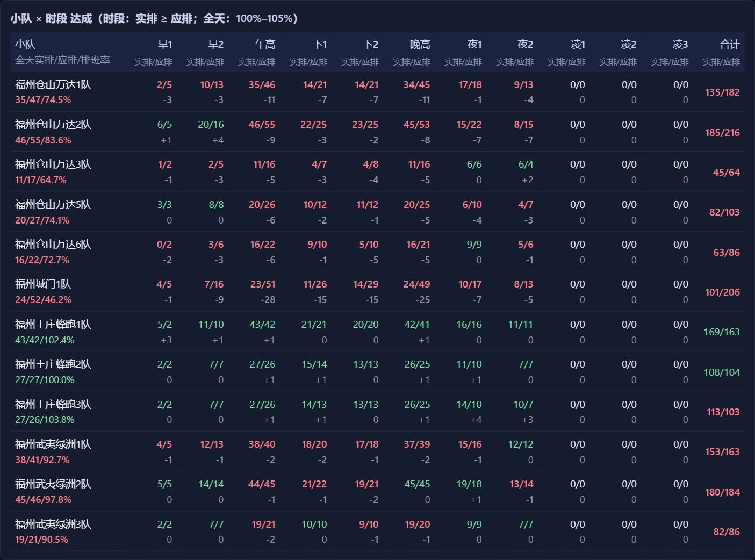This screenshot has width=755, height=560.
Task: Click total value 45/64
Action: tap(727, 173)
